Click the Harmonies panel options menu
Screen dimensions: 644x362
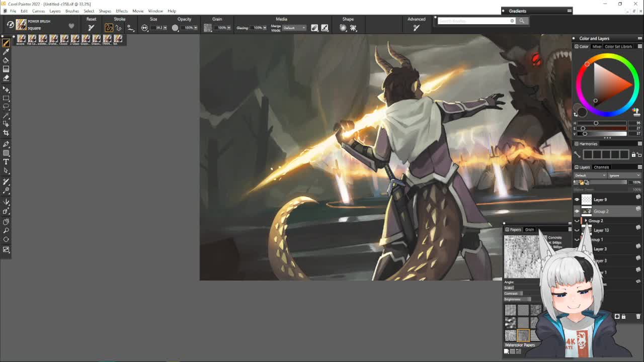(x=639, y=144)
